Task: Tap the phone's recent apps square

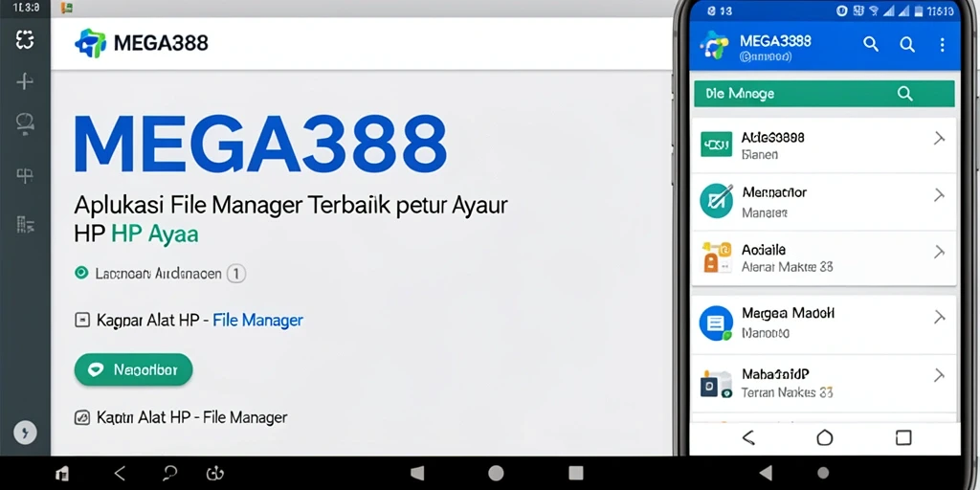Action: [x=903, y=437]
